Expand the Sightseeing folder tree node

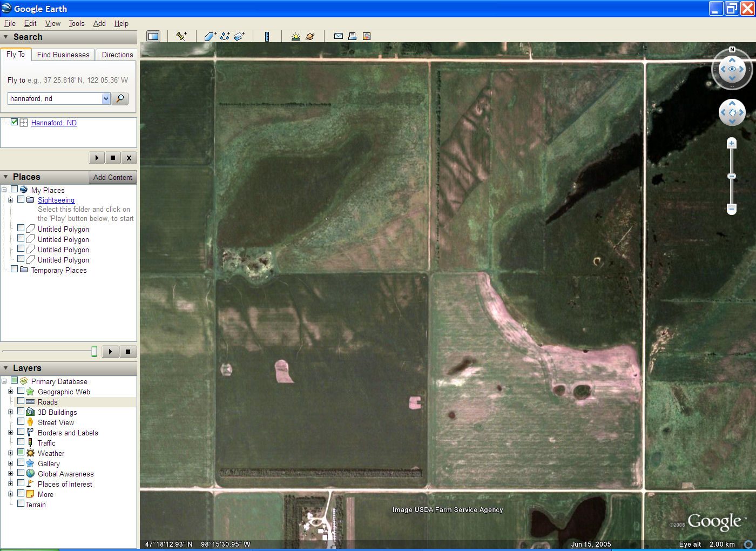click(10, 200)
